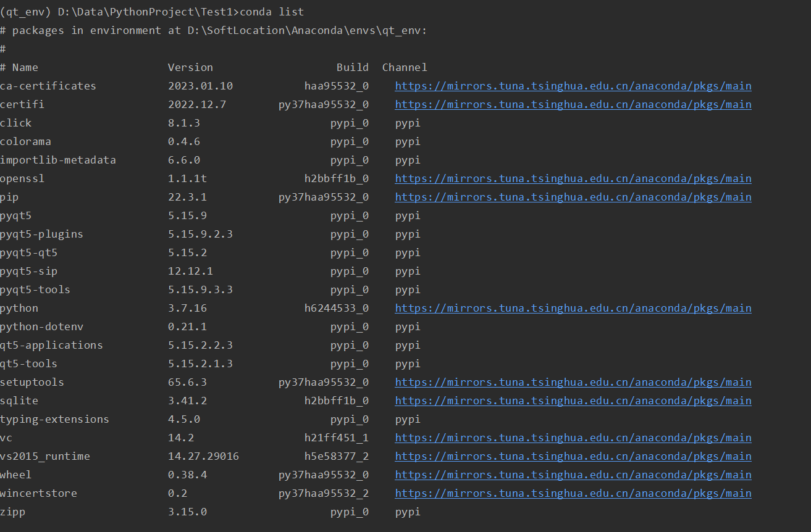811x532 pixels.
Task: Click the 'Build' column header text
Action: click(353, 67)
